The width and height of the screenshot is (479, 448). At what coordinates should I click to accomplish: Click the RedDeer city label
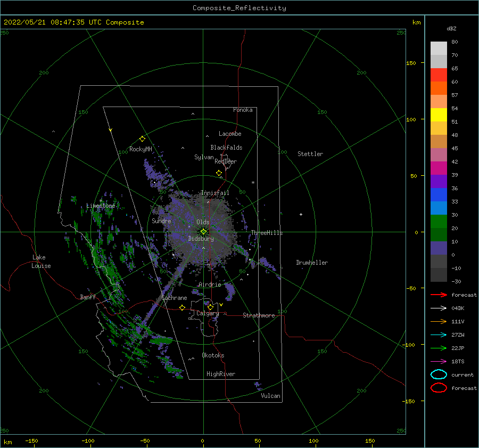click(x=226, y=161)
